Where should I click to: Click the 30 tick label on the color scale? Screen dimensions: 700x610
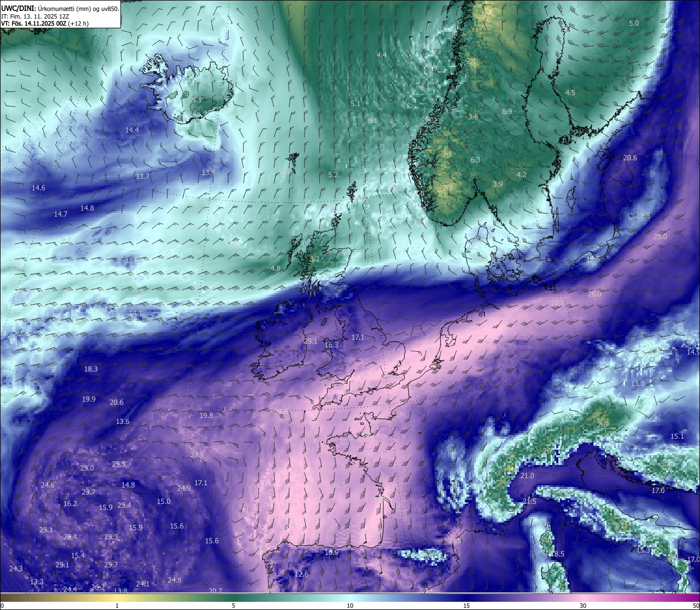coord(583,606)
